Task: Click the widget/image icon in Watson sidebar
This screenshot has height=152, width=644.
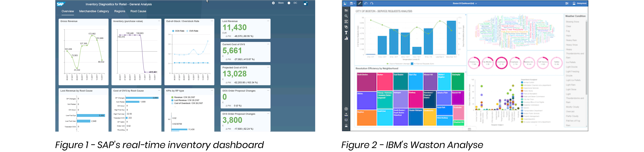Action: pos(346,21)
